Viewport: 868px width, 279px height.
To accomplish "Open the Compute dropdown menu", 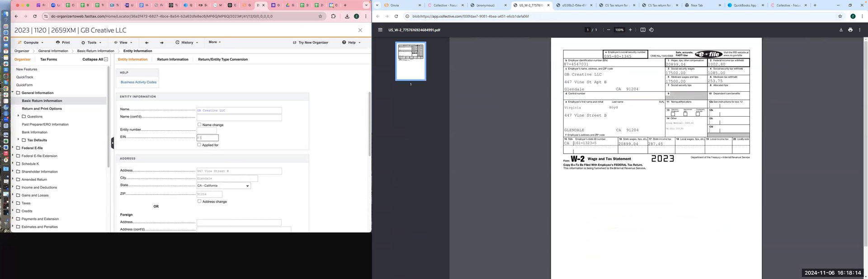I will [31, 43].
